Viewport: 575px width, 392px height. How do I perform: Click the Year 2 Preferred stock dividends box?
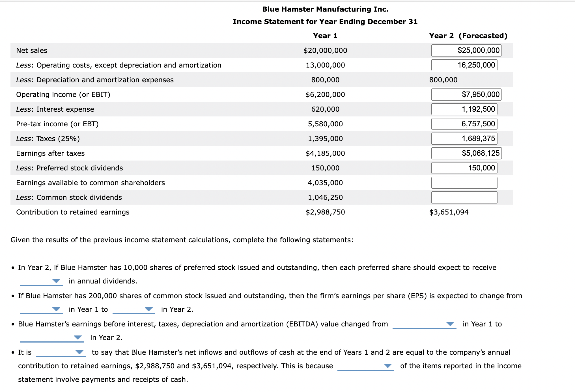click(x=464, y=168)
